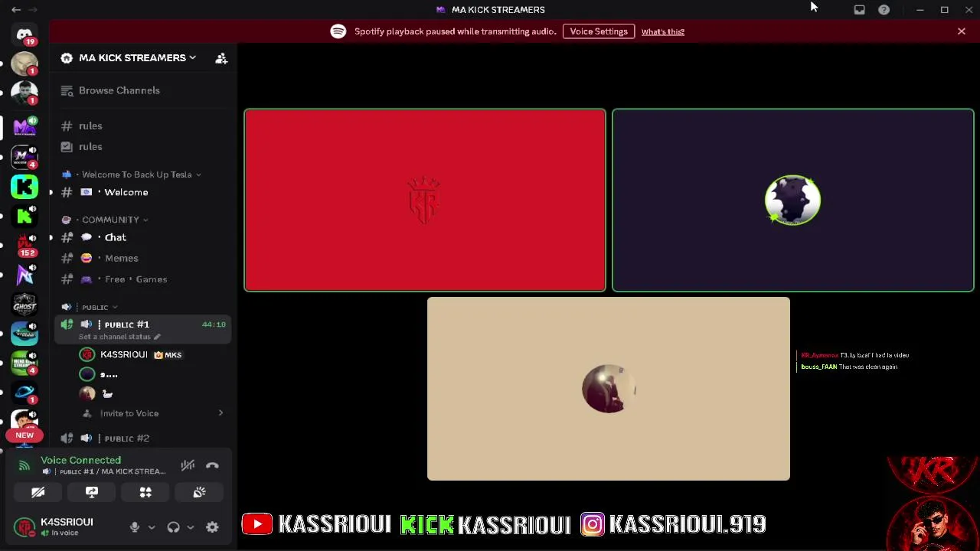Focus the red KR video tile
Viewport: 980px width, 551px height.
pyautogui.click(x=425, y=201)
